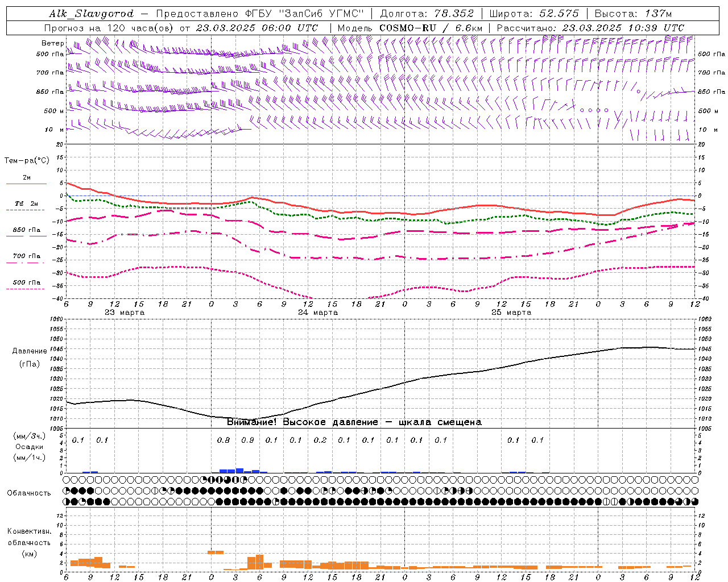Viewport: 728px width, 582px height.
Task: Click the Конвективн. облачность label
Action: [29, 537]
